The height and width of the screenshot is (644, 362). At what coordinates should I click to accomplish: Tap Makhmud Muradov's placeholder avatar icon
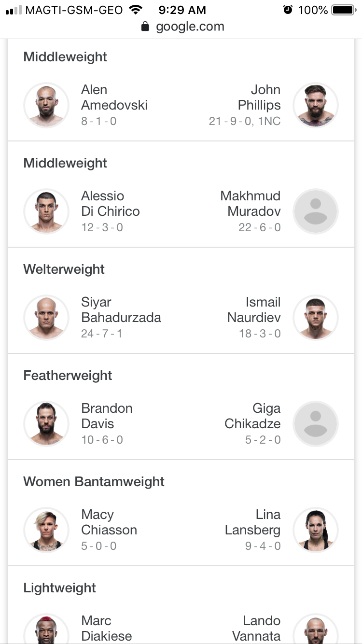coord(316,211)
